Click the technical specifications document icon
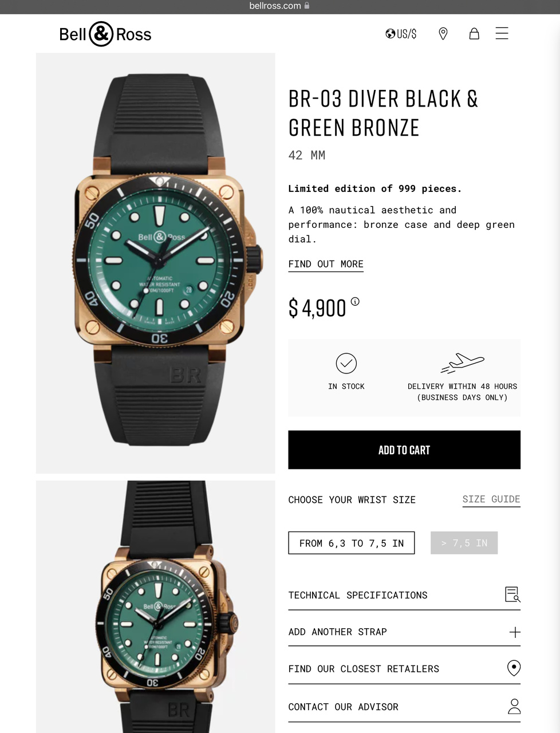 tap(512, 594)
